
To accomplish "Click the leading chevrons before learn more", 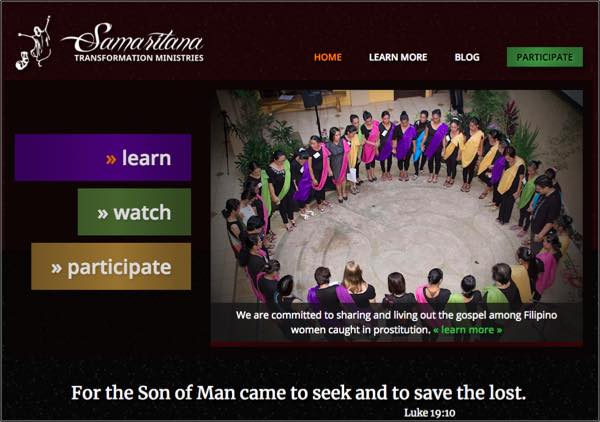I will tap(436, 330).
